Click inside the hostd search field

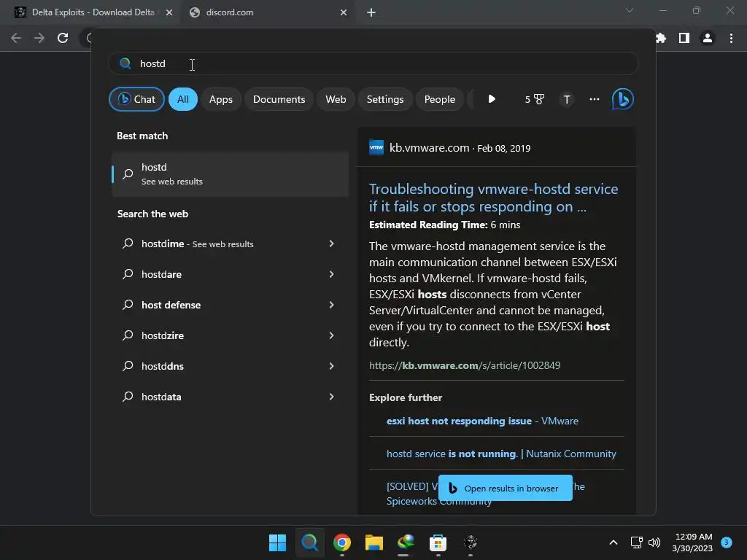(x=373, y=63)
